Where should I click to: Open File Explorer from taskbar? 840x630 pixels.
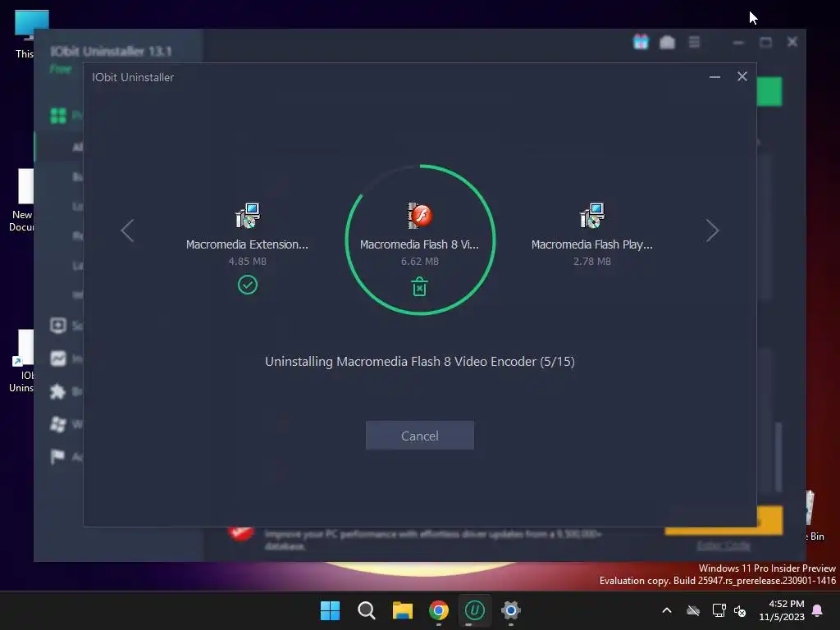click(x=402, y=610)
